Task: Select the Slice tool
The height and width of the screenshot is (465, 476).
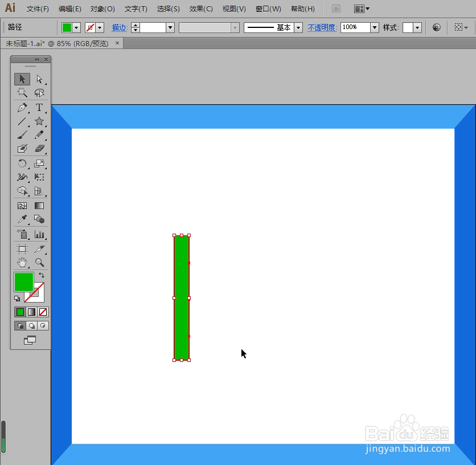Action: tap(39, 249)
